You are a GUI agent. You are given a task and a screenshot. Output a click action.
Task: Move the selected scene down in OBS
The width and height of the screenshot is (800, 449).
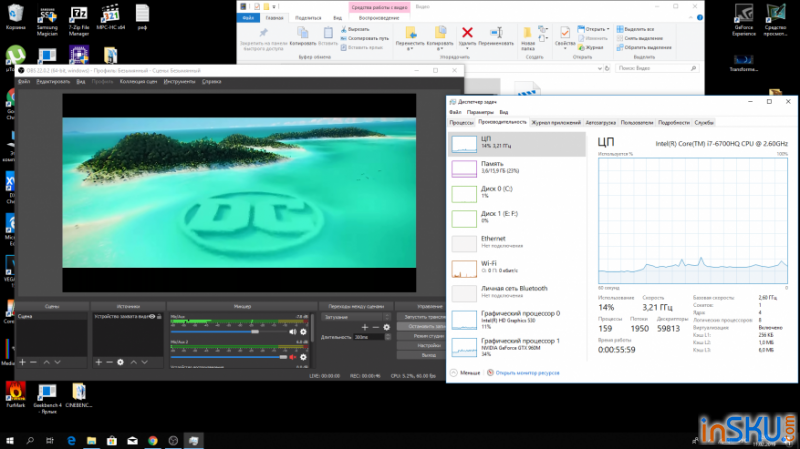[57, 362]
